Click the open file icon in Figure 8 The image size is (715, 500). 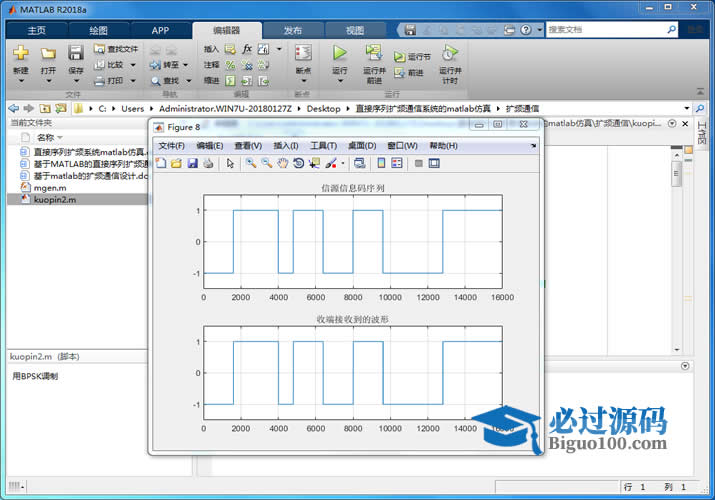(176, 163)
